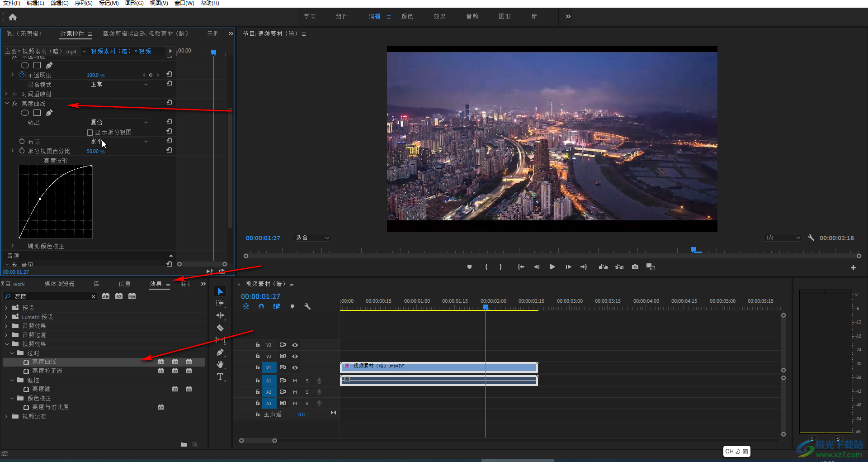Mute audio track A1
Viewport: 868px width, 462px height.
tap(295, 381)
